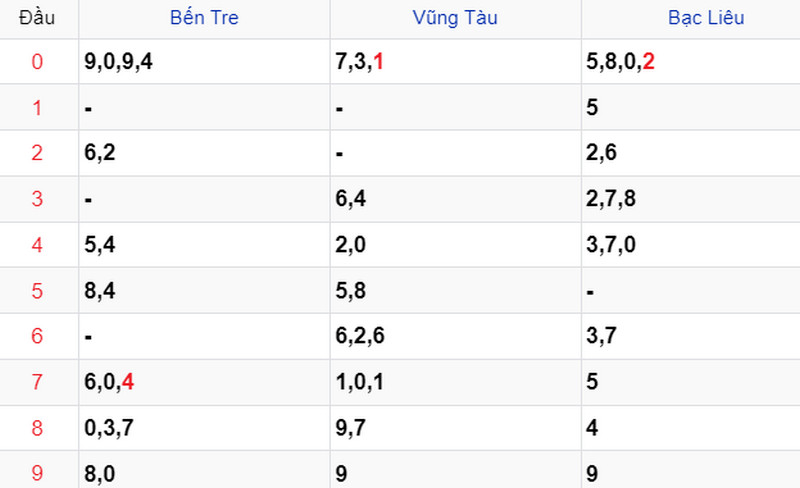800x488 pixels.
Task: Click Bến Tre cell showing 9,0,9,4
Action: pos(204,62)
